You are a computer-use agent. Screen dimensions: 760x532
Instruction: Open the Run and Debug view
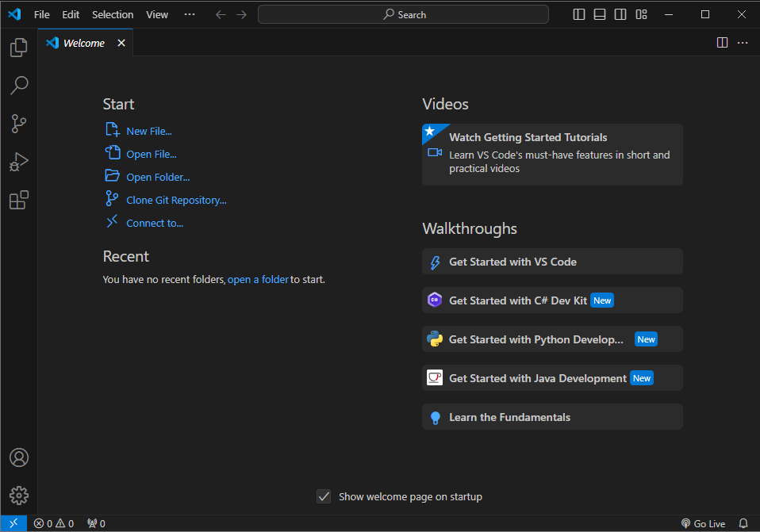[x=18, y=162]
